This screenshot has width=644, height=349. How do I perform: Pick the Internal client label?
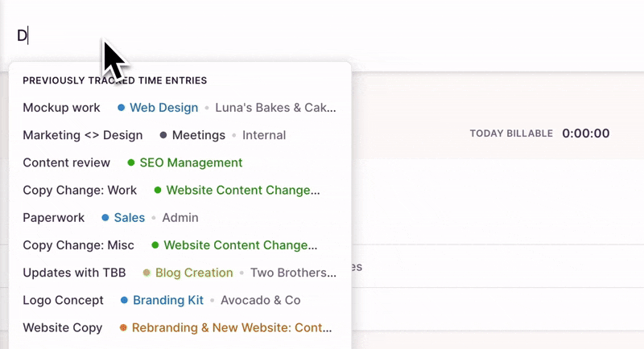tap(264, 135)
